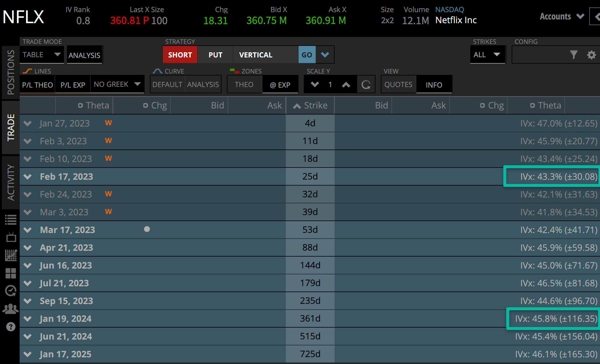Viewport: 600px width, 364px height.
Task: Open the help question mark icon
Action: 11,327
